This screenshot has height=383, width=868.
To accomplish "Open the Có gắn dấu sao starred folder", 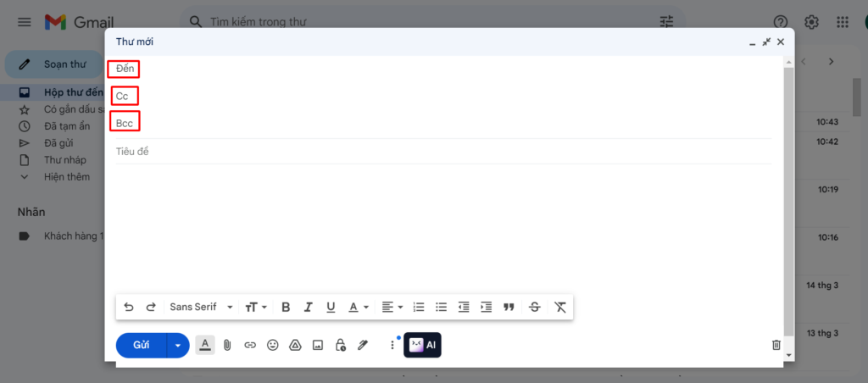I will [53, 109].
